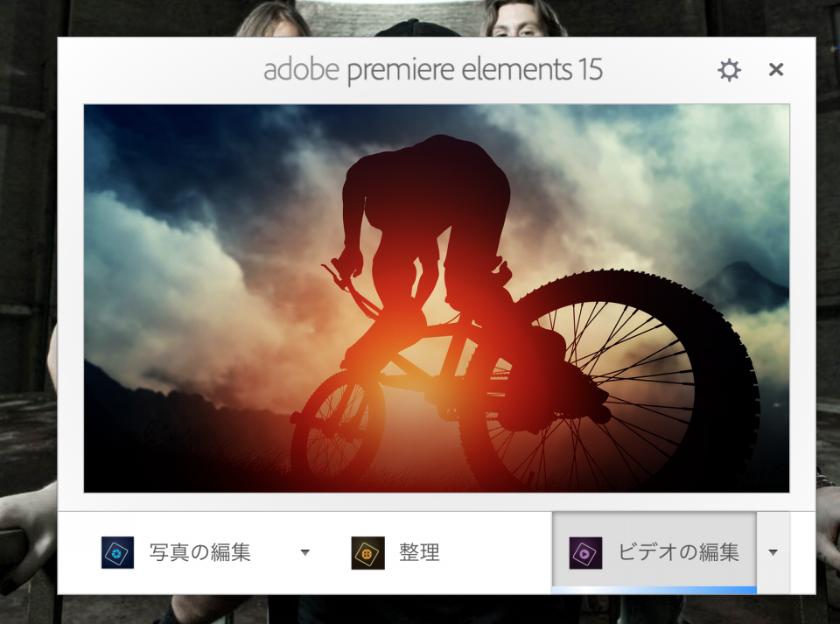Launch ビデオの編集 video editor
The height and width of the screenshot is (624, 840).
pyautogui.click(x=654, y=551)
